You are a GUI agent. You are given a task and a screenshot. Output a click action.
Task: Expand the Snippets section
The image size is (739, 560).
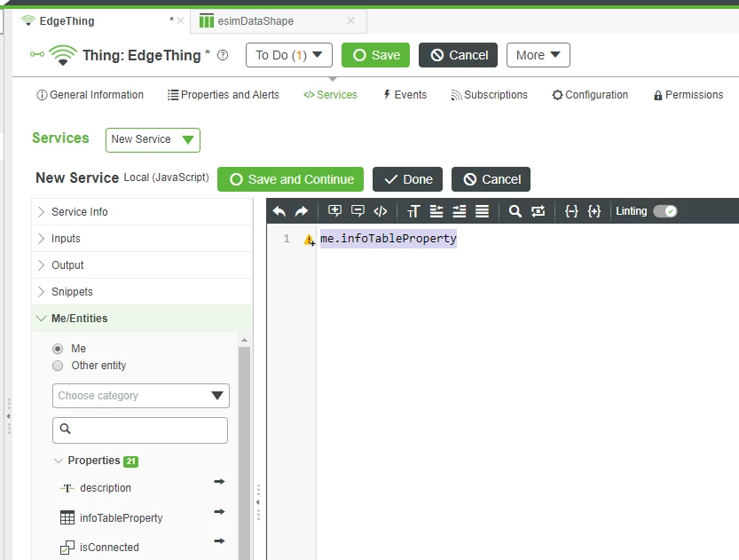[x=142, y=292]
